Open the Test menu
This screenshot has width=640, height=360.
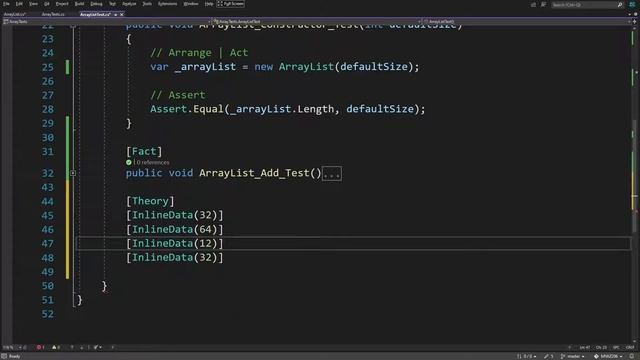tap(112, 4)
